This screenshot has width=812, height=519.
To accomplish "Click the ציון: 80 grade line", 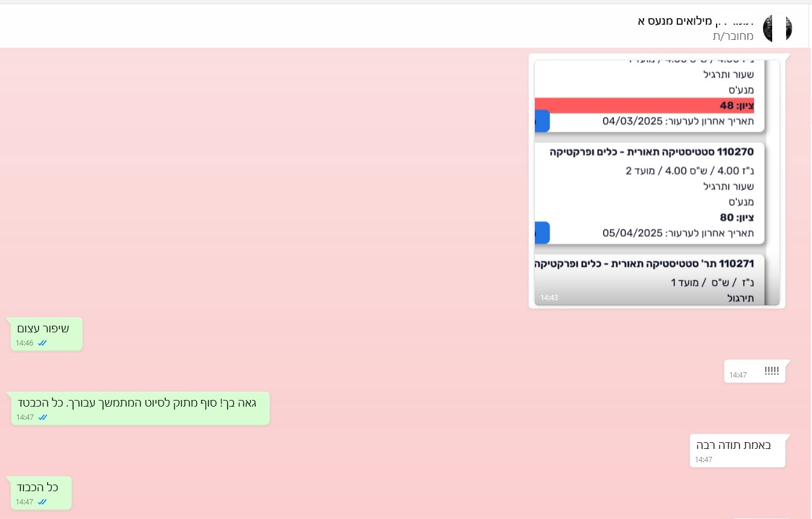I will pos(737,218).
